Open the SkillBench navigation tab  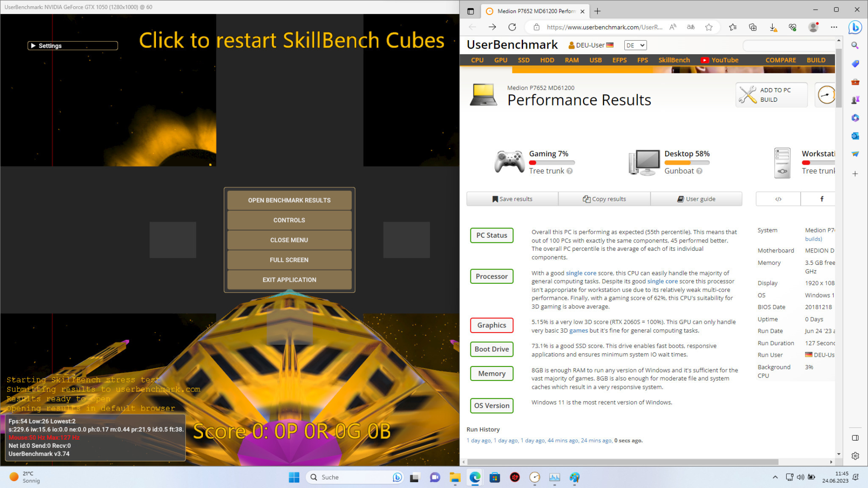tap(674, 60)
